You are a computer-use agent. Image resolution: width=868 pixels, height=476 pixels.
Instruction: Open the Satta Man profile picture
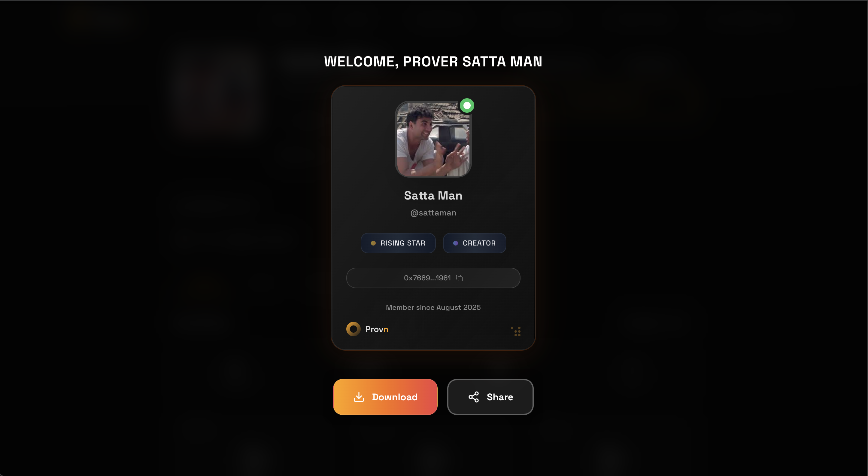[433, 139]
